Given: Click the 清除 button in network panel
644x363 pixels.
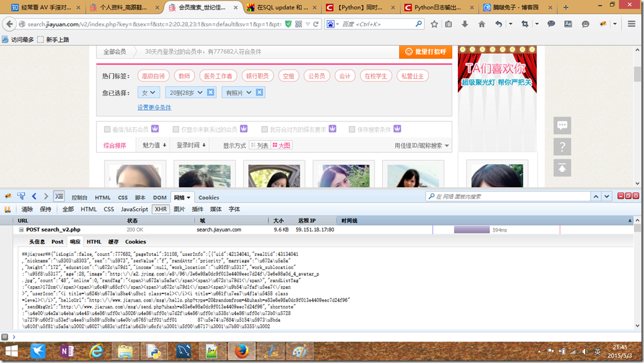Looking at the screenshot, I should pyautogui.click(x=27, y=209).
